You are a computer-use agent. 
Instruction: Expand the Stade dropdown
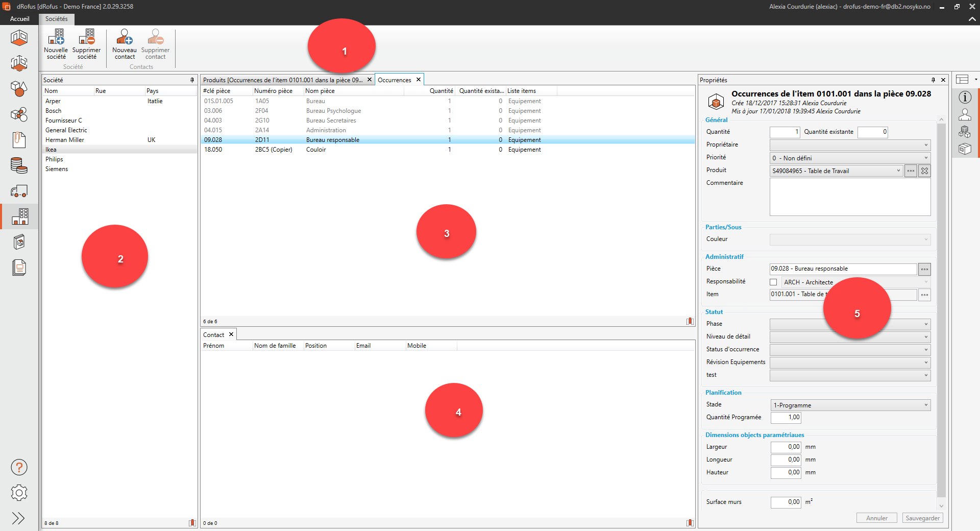pyautogui.click(x=850, y=405)
